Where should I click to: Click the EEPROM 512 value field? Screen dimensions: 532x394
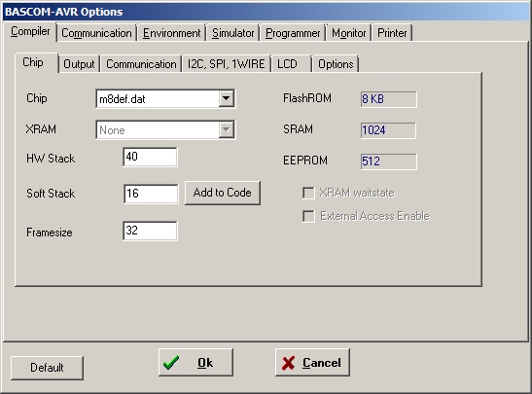pos(389,161)
